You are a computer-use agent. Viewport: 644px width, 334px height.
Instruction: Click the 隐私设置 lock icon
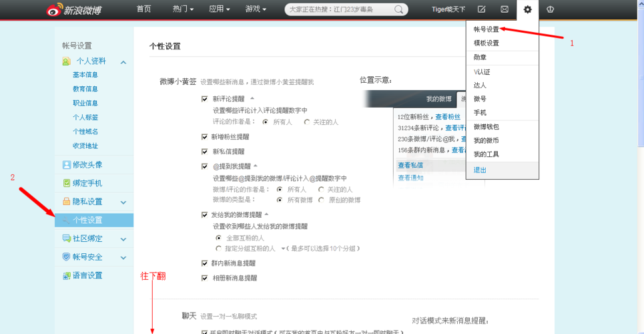coord(66,202)
